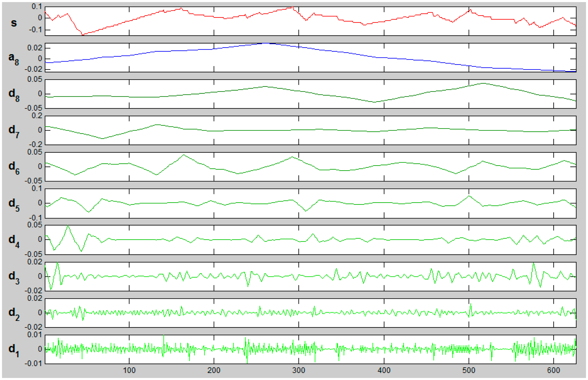588x380 pixels.
Task: Click inside the d4 detail plot
Action: pos(310,240)
